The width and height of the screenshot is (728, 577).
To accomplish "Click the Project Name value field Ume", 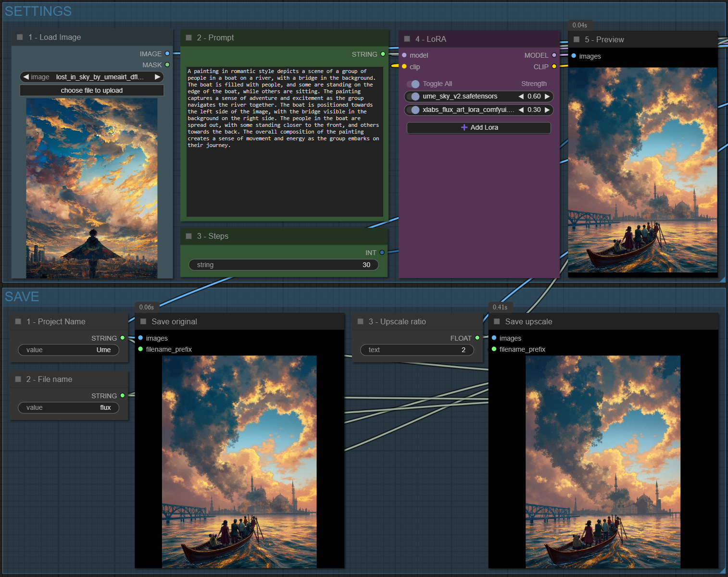I will pos(69,350).
